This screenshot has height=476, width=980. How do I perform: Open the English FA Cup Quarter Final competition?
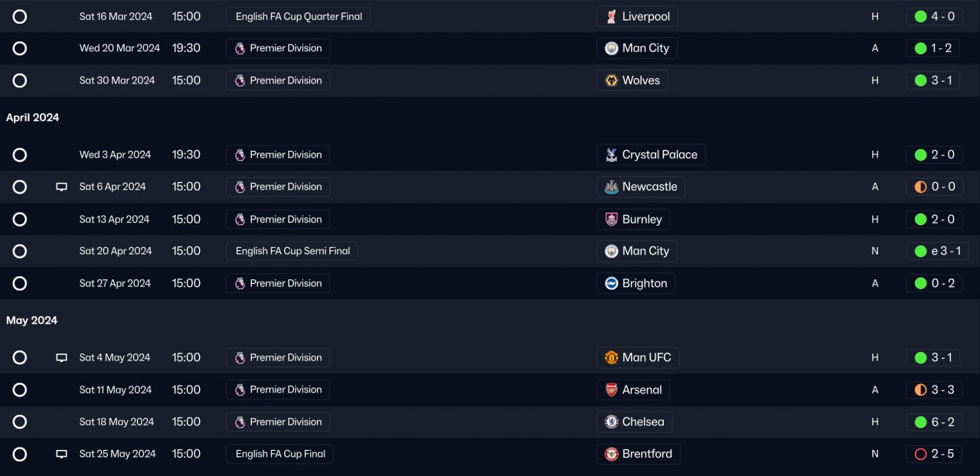coord(298,17)
